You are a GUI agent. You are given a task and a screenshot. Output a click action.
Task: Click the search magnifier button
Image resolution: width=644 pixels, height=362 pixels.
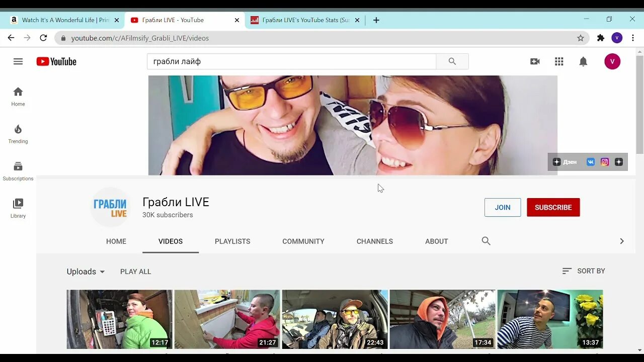tap(452, 61)
